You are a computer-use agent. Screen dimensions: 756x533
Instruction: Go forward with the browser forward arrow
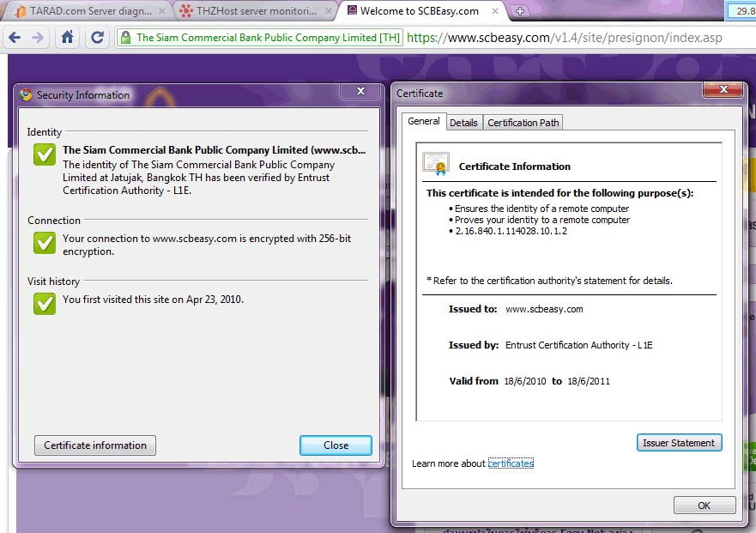[x=38, y=37]
